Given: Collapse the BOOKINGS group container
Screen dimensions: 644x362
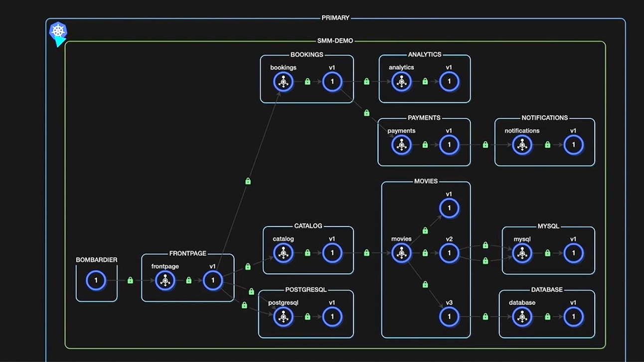Looking at the screenshot, I should click(306, 54).
